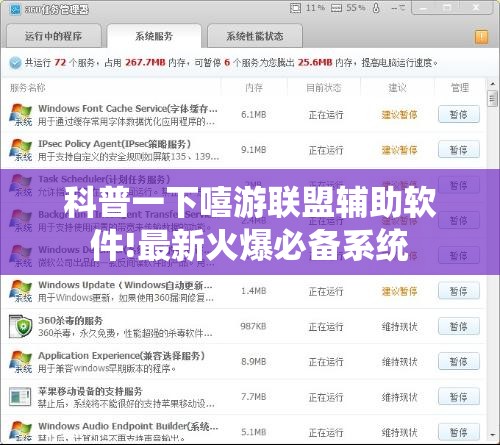Click 维持现状 for Application Experience
This screenshot has width=500, height=445.
tap(399, 362)
